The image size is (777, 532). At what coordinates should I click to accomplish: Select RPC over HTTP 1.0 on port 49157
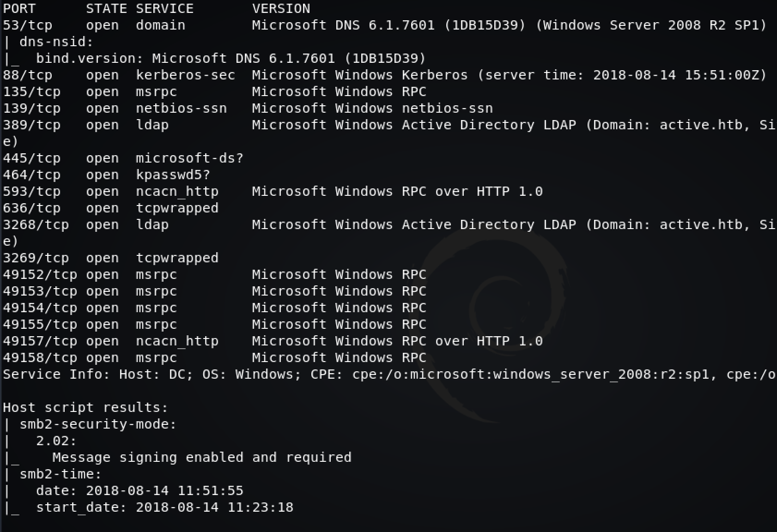[x=472, y=341]
